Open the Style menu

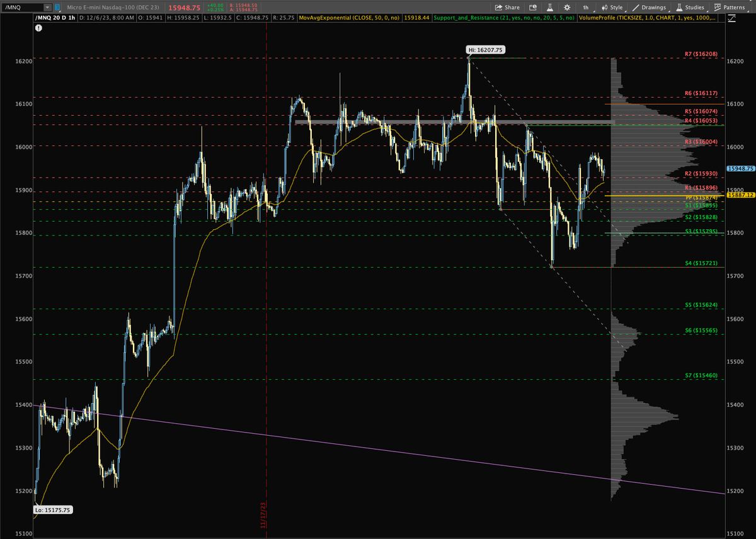612,7
